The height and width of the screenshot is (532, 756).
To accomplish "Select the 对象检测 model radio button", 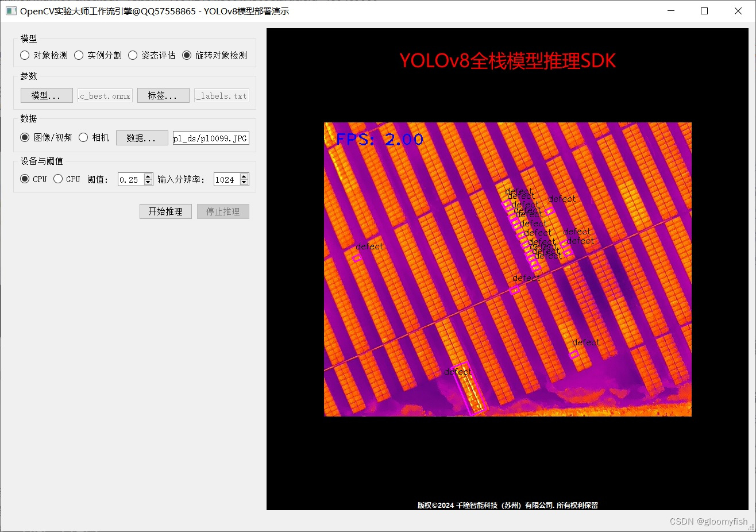I will (x=24, y=55).
